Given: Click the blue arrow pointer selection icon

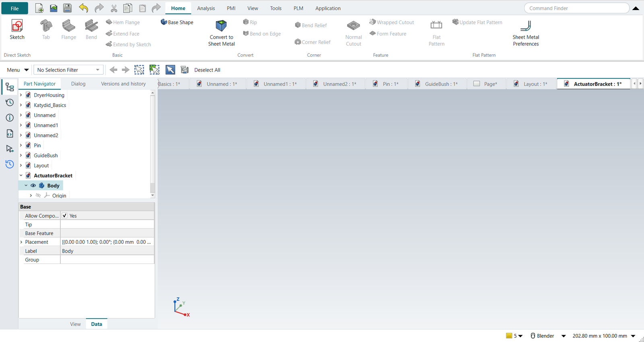Looking at the screenshot, I should click(170, 70).
